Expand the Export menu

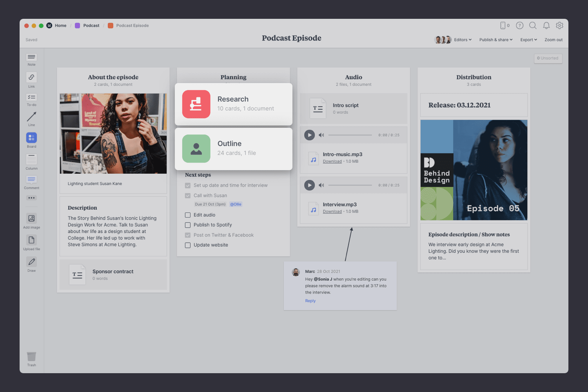[528, 40]
